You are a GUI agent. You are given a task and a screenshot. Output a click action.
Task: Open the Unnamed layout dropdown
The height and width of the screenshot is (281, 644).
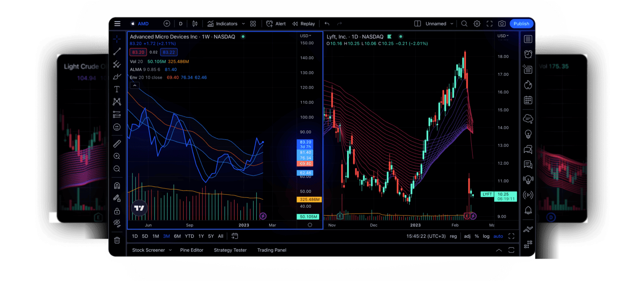click(x=439, y=24)
